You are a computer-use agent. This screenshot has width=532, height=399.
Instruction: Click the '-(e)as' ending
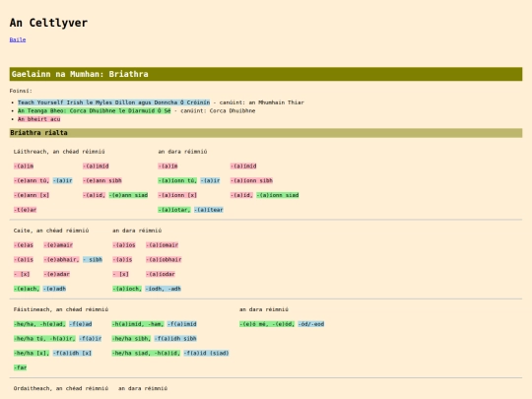24,245
